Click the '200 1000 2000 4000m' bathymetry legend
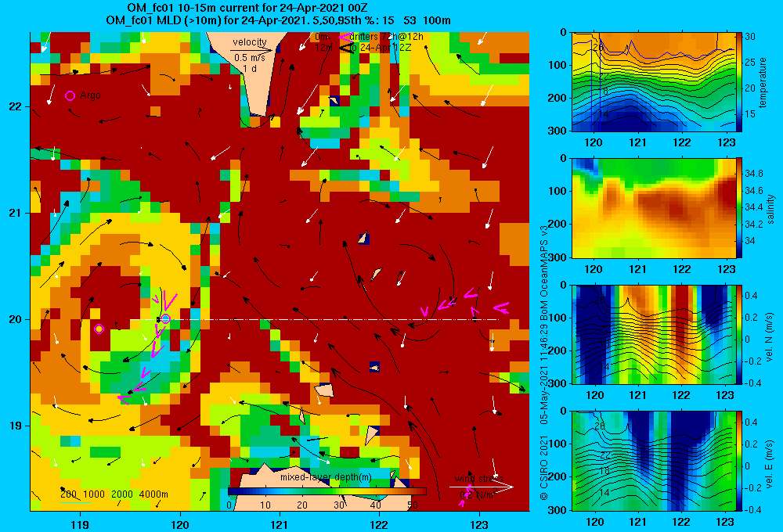Screen dimensions: 783x532 click(114, 494)
